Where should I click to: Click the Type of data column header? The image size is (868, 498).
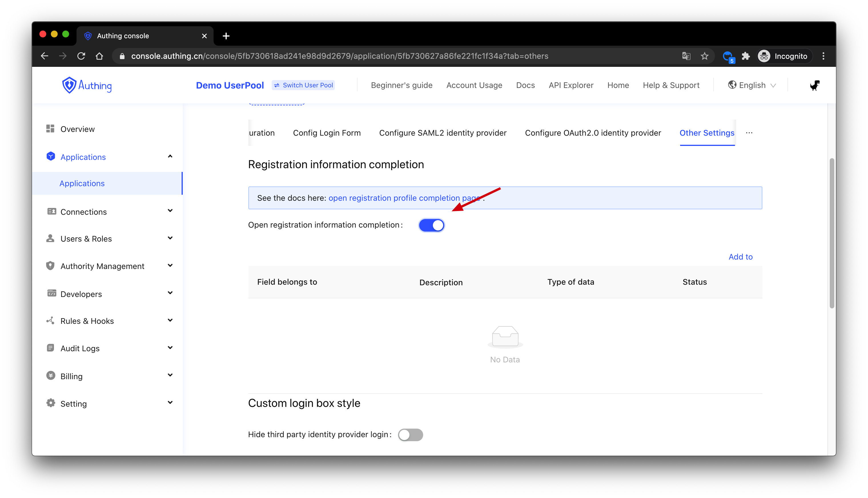point(570,282)
